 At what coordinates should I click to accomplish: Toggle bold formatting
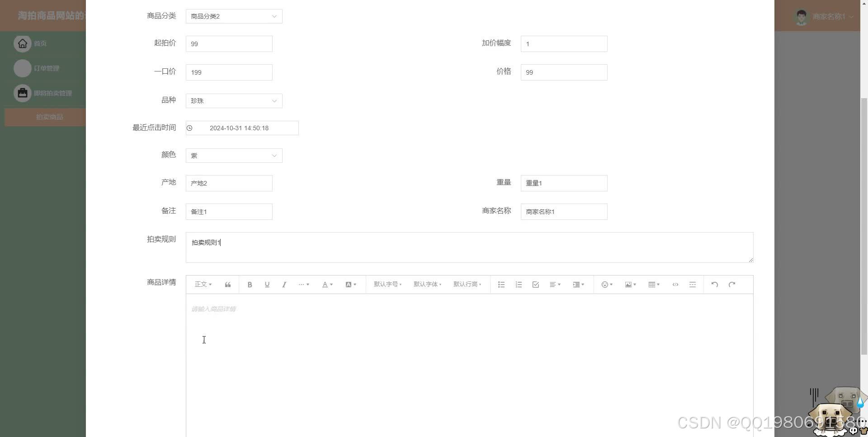point(249,285)
